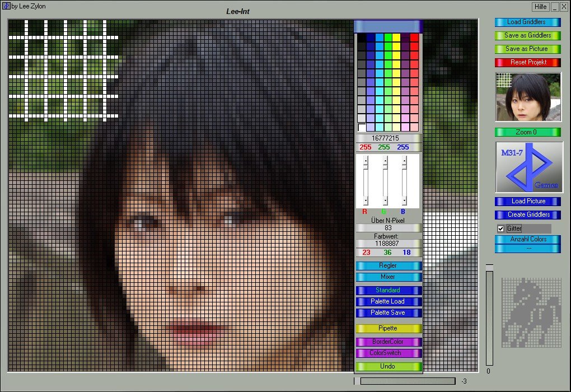Click the app icon in title bar
The height and width of the screenshot is (392, 571).
coord(6,6)
